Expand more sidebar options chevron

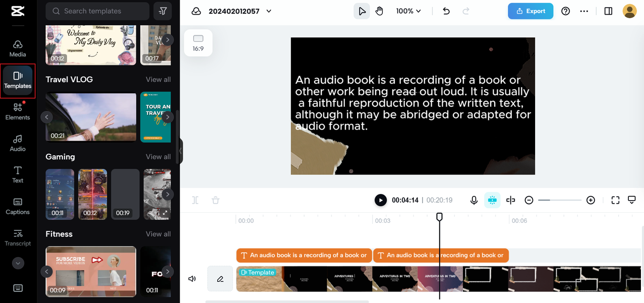pyautogui.click(x=18, y=263)
